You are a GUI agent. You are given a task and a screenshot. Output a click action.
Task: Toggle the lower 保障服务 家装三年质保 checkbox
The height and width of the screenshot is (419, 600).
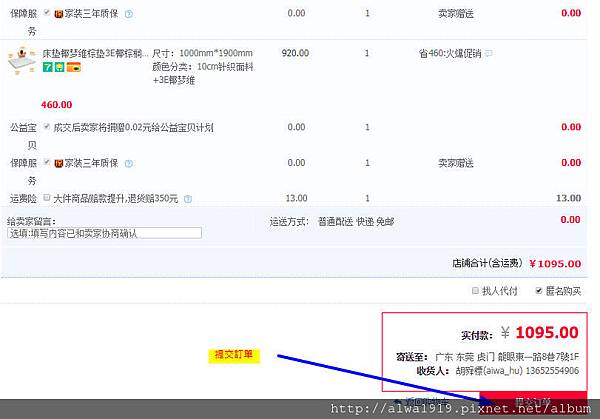click(47, 162)
